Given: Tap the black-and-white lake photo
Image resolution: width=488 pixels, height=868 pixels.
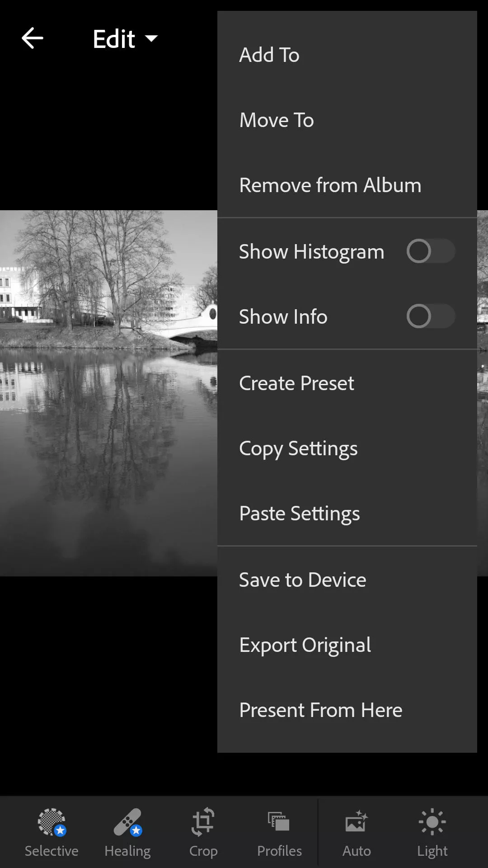Looking at the screenshot, I should [108, 393].
